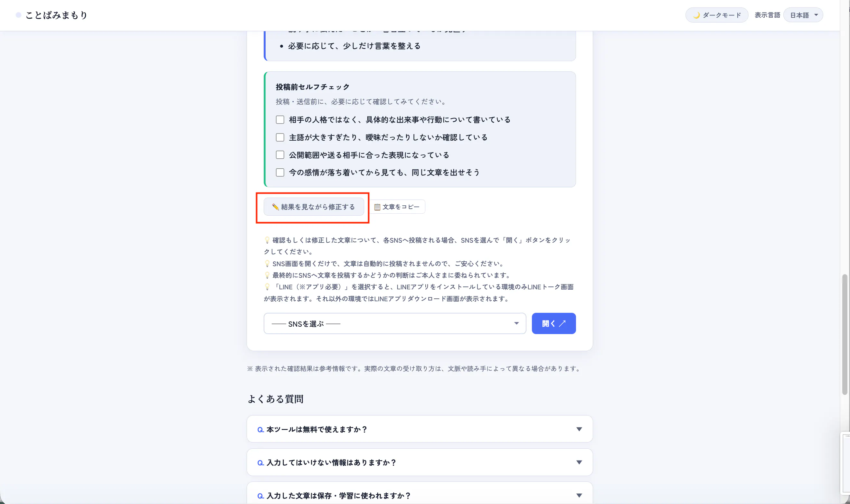Screen dimensions: 850x504
Task: Click the page vertical scrollbar thumb
Action: click(845, 334)
